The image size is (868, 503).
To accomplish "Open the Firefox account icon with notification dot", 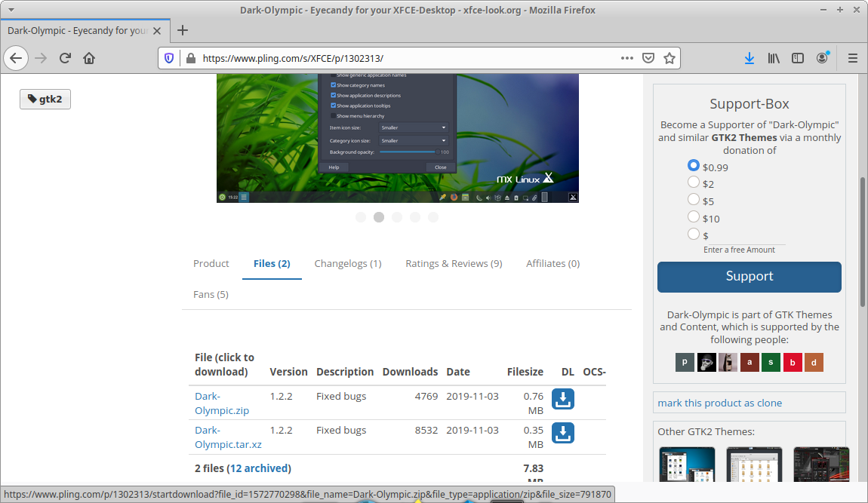I will point(822,57).
